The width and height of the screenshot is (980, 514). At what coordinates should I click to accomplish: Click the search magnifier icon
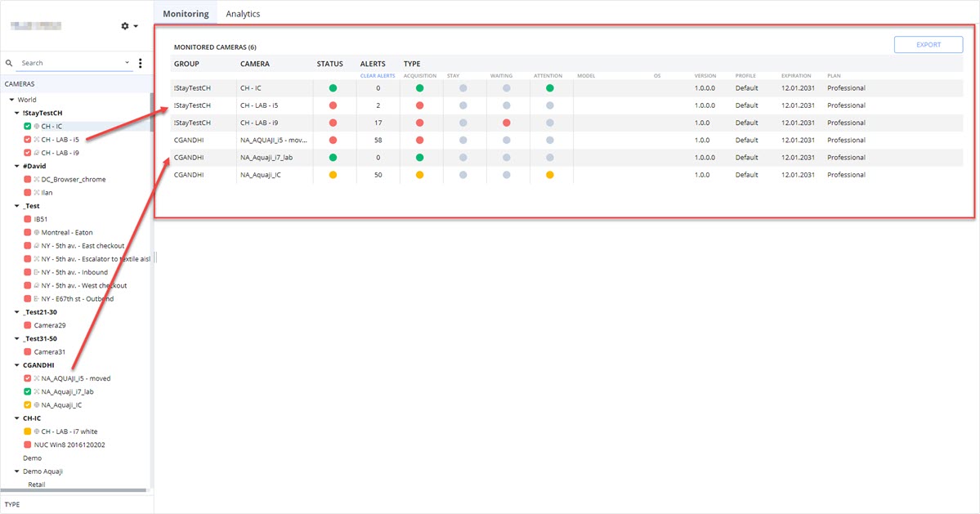[x=9, y=63]
